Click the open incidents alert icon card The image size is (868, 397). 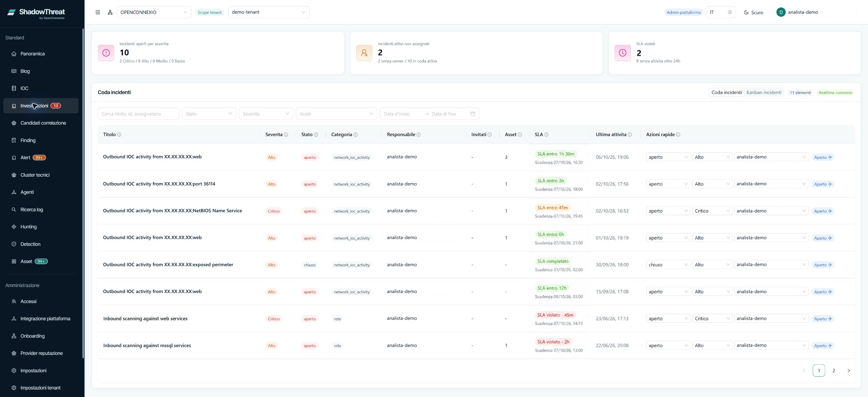pyautogui.click(x=106, y=53)
